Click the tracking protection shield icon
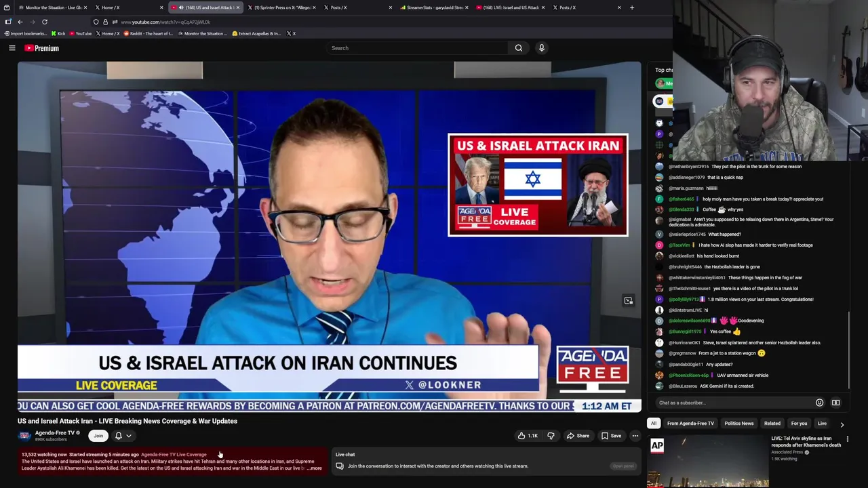The width and height of the screenshot is (868, 488). pyautogui.click(x=96, y=22)
